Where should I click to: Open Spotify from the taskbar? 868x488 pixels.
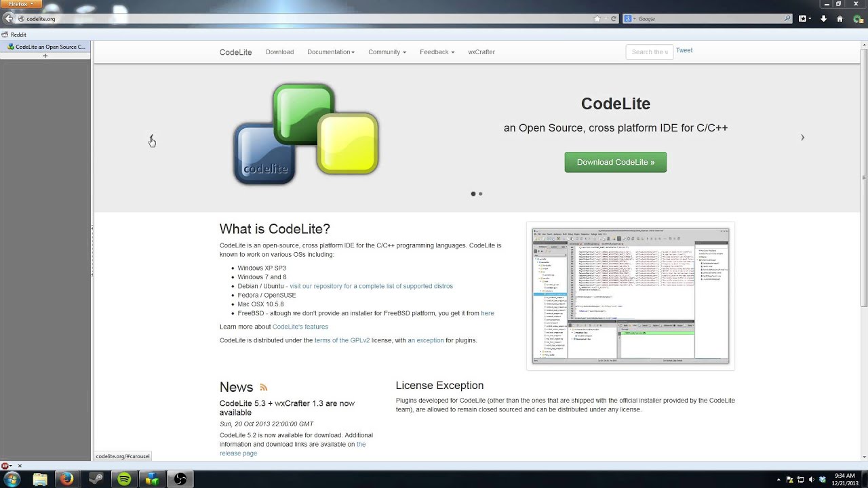click(124, 479)
